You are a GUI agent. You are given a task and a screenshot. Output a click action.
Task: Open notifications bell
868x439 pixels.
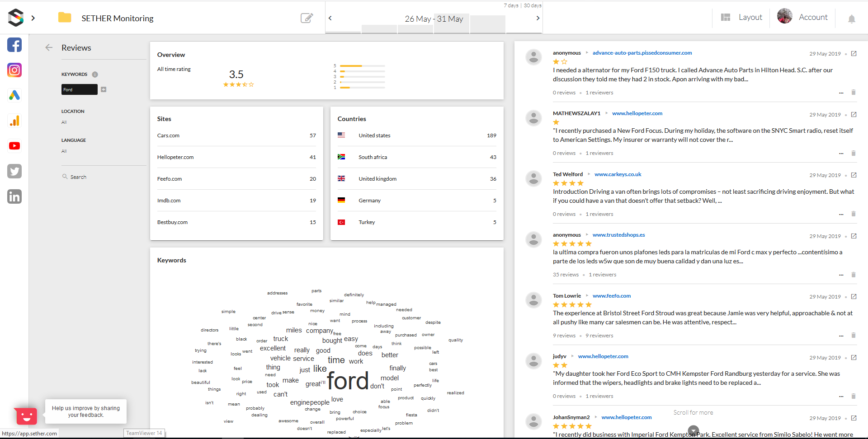(x=852, y=19)
